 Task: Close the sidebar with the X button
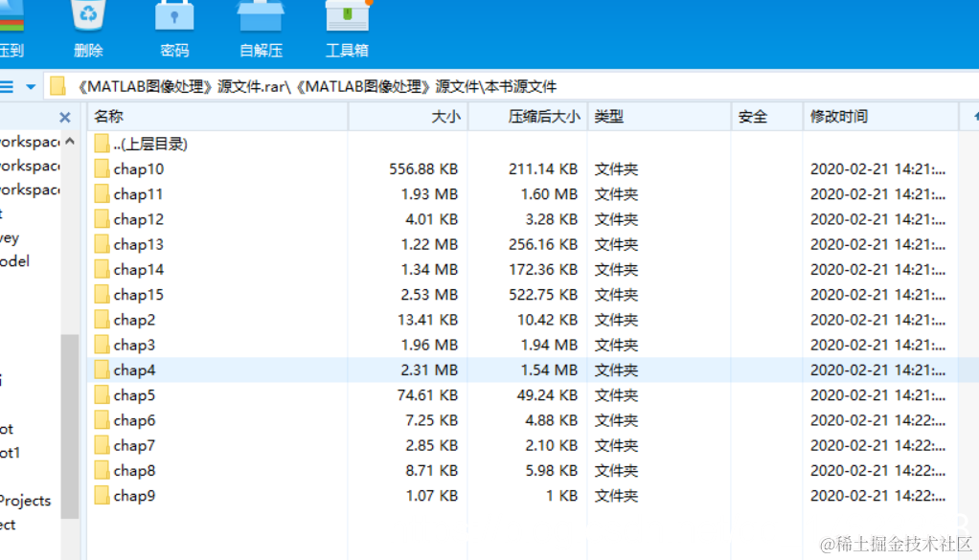pyautogui.click(x=64, y=116)
